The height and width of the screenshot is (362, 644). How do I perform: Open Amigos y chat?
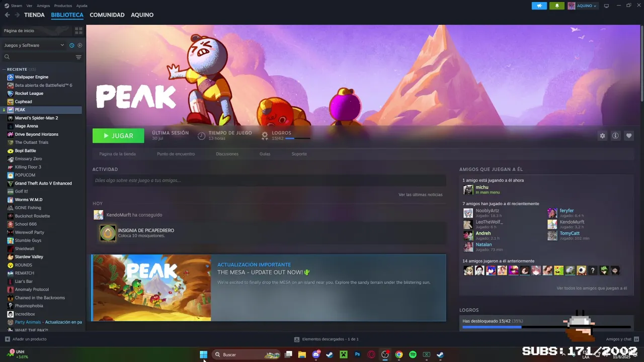click(622, 339)
